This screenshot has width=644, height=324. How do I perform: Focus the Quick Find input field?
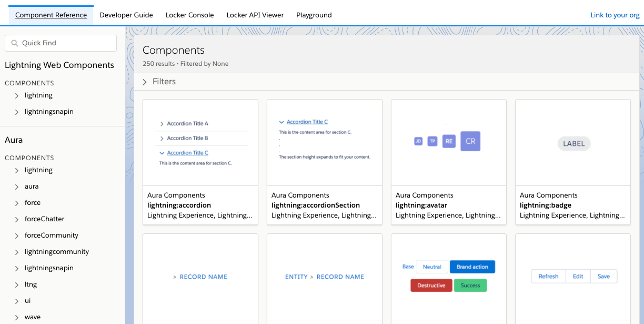[61, 43]
